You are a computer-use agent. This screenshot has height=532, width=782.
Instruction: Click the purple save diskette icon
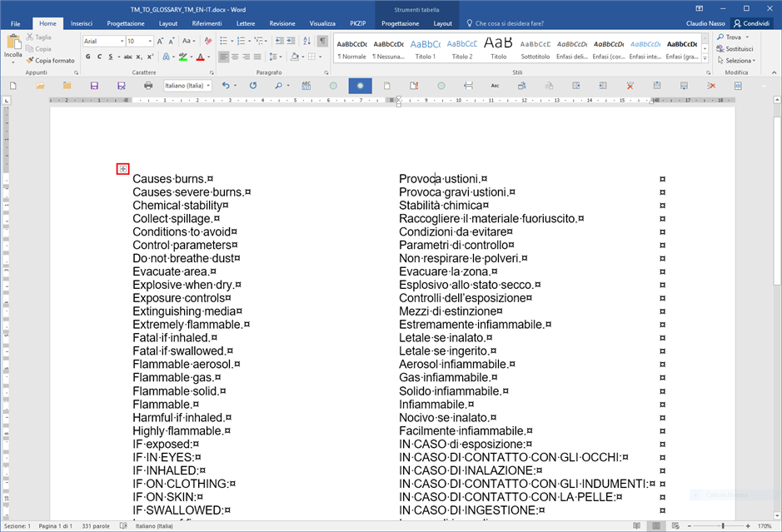coord(94,86)
